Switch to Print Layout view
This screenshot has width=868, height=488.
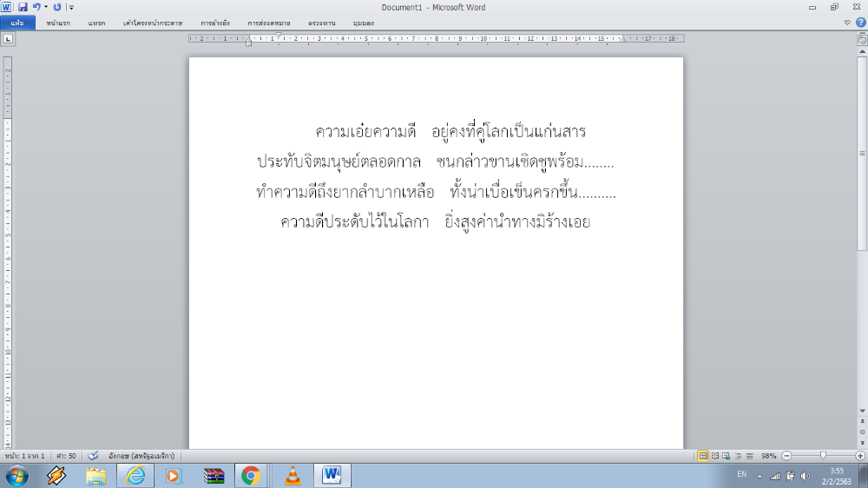[x=703, y=455]
